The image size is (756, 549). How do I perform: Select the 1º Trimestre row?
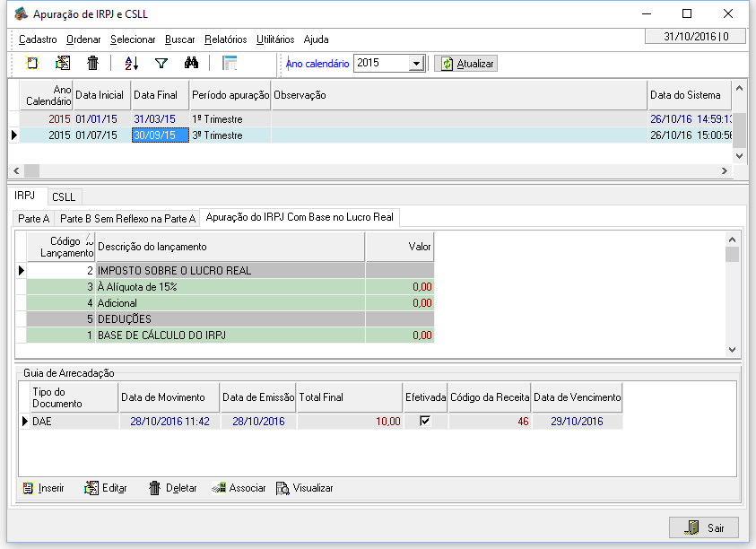[x=217, y=119]
